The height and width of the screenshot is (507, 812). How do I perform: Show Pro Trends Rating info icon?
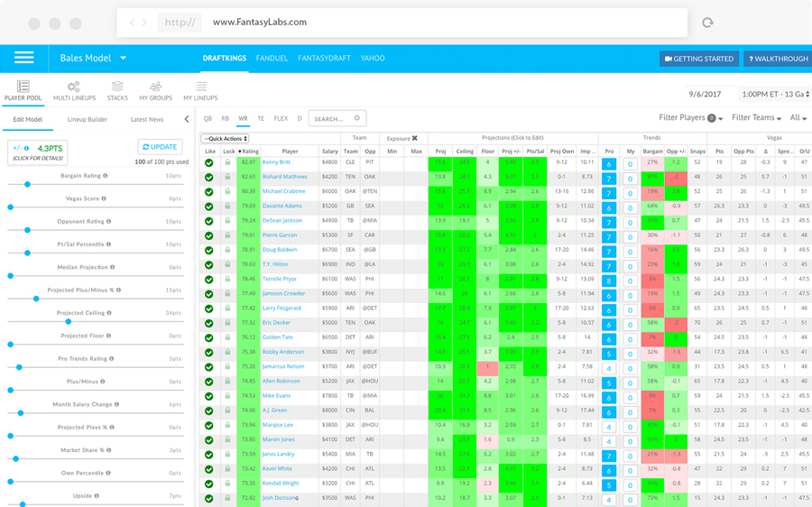click(x=111, y=358)
